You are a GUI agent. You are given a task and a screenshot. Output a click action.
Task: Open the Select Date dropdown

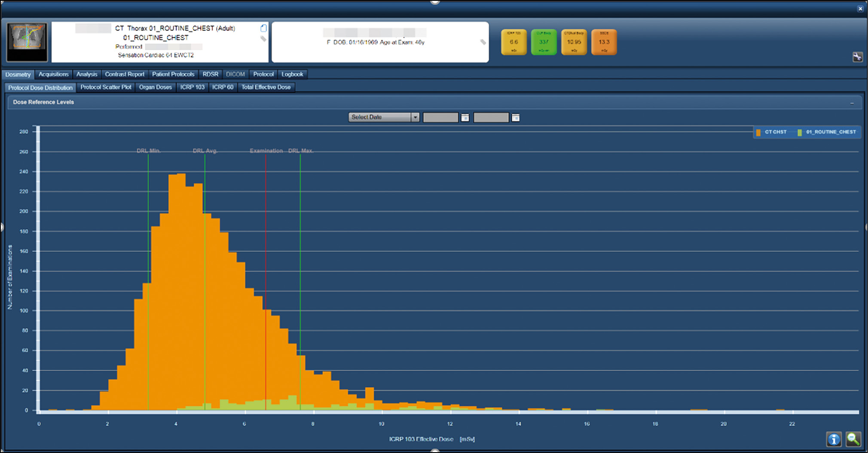pyautogui.click(x=384, y=117)
